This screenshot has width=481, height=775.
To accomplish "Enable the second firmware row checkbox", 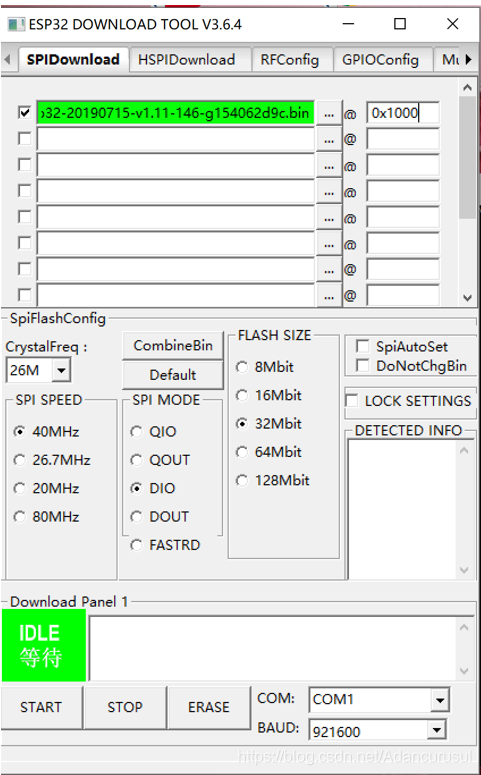I will coord(24,138).
